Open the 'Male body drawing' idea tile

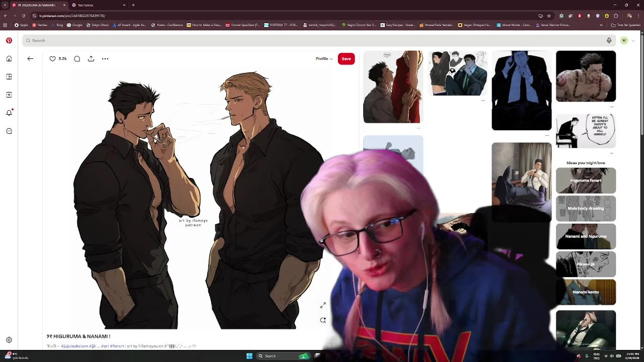tap(586, 208)
